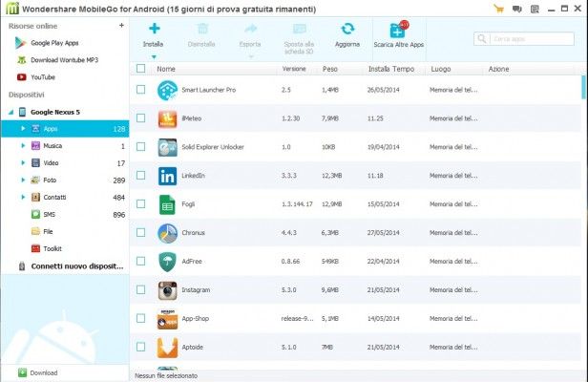Click the app list vertical scrollbar
The image size is (588, 382).
(x=583, y=87)
